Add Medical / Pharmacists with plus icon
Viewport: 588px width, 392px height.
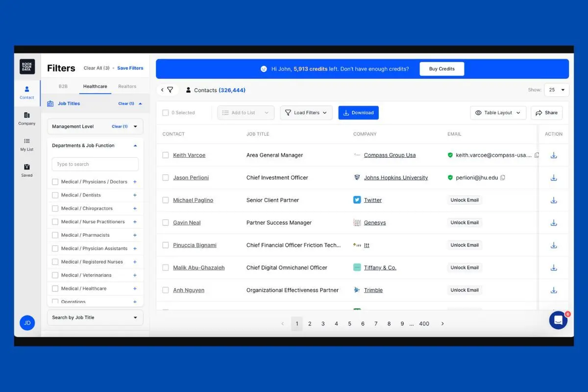coord(135,235)
